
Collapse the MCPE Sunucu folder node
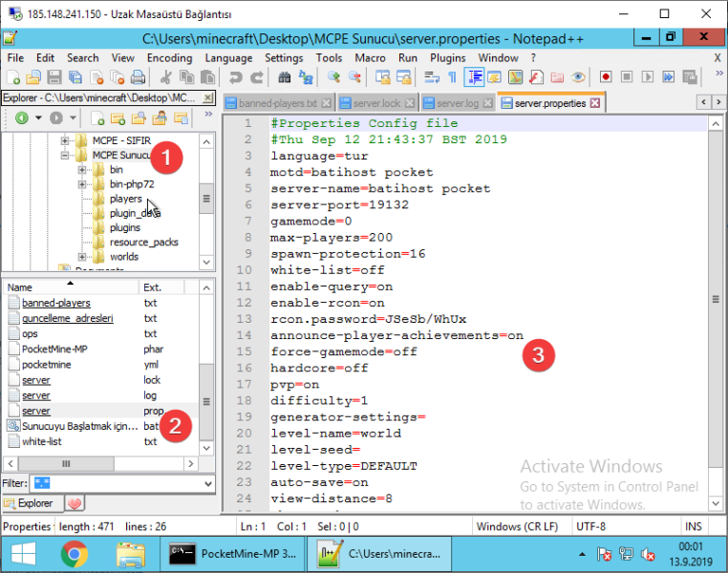pyautogui.click(x=65, y=155)
